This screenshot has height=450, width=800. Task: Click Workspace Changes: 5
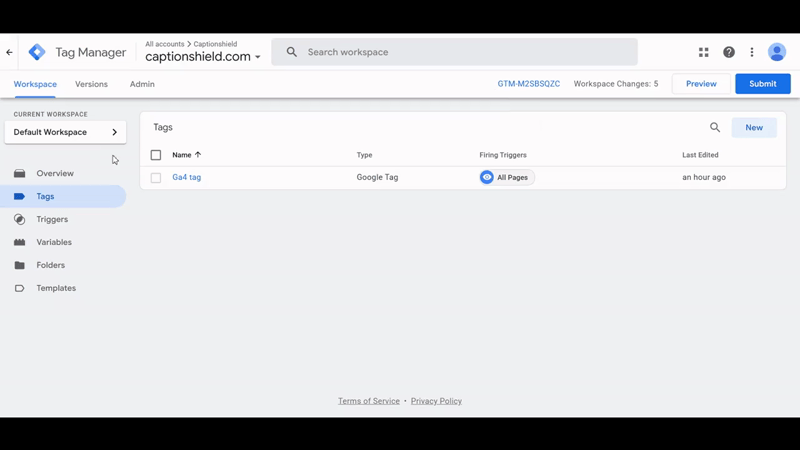coord(616,84)
